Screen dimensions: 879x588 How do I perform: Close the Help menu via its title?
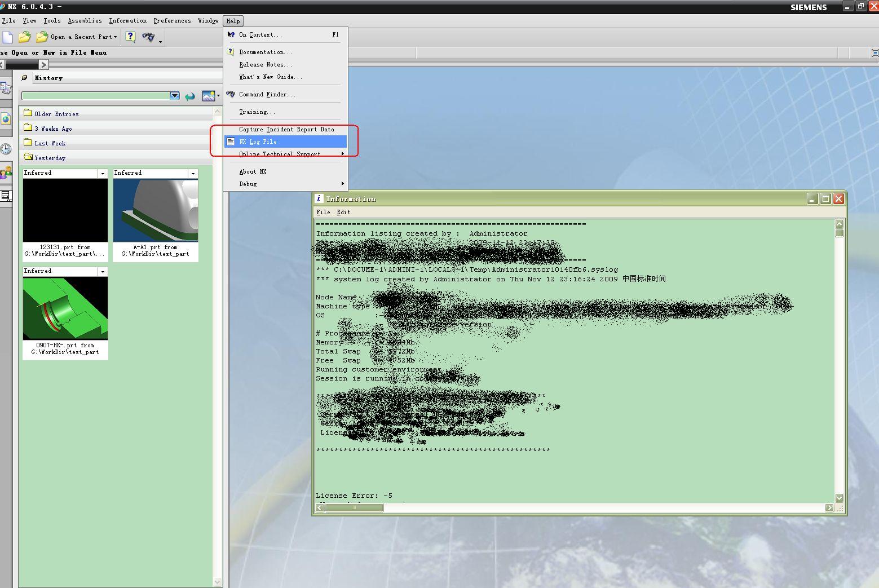233,21
